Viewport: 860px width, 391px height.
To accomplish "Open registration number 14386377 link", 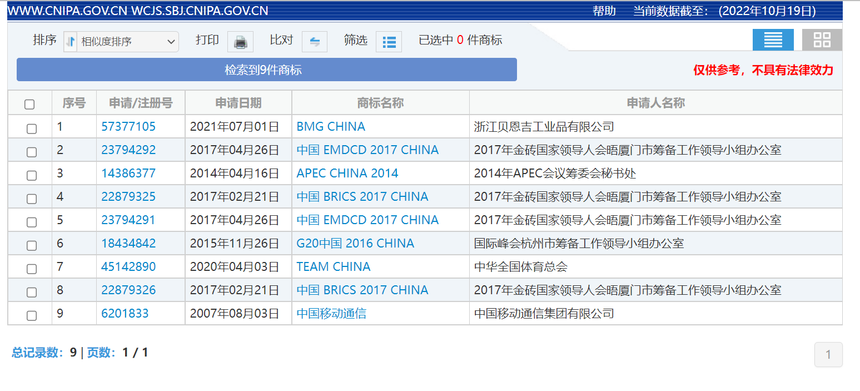I will tap(128, 173).
